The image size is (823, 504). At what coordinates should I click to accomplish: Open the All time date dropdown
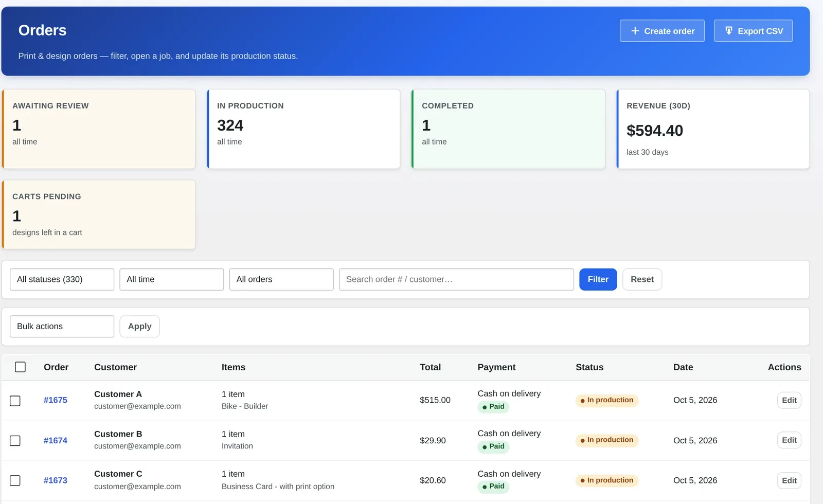(171, 279)
